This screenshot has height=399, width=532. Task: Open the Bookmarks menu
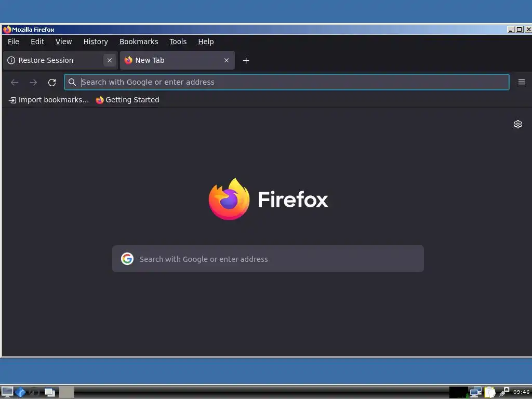(139, 42)
